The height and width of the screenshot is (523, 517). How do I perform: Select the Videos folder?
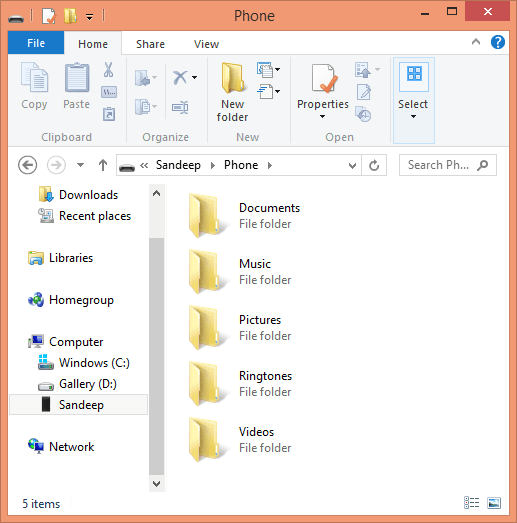click(x=240, y=440)
